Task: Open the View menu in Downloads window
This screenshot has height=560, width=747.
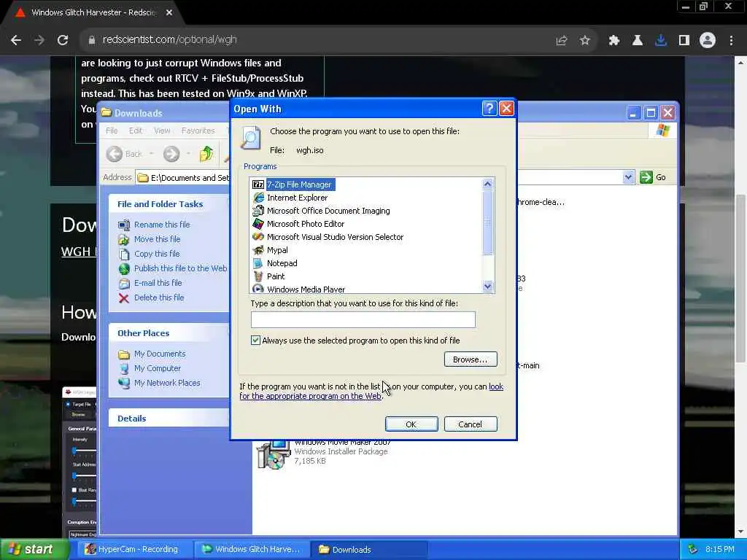Action: [161, 131]
